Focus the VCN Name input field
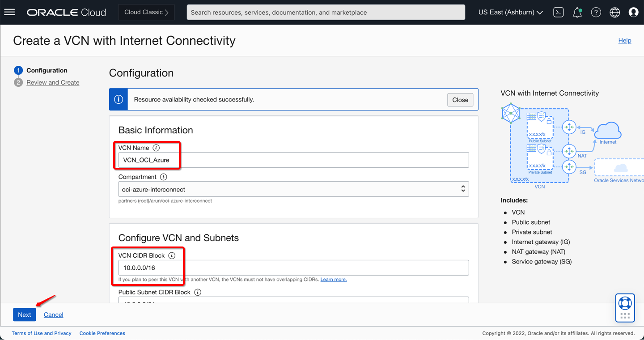The width and height of the screenshot is (644, 340). tap(293, 160)
